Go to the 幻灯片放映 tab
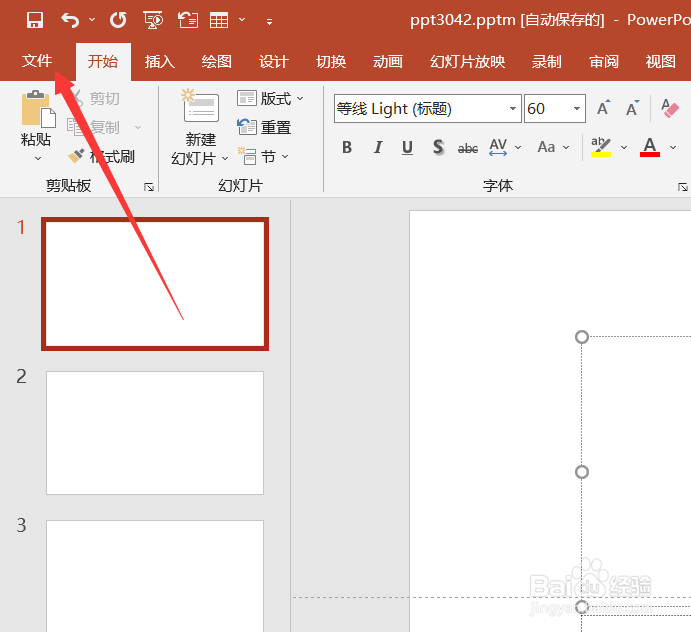 (467, 61)
